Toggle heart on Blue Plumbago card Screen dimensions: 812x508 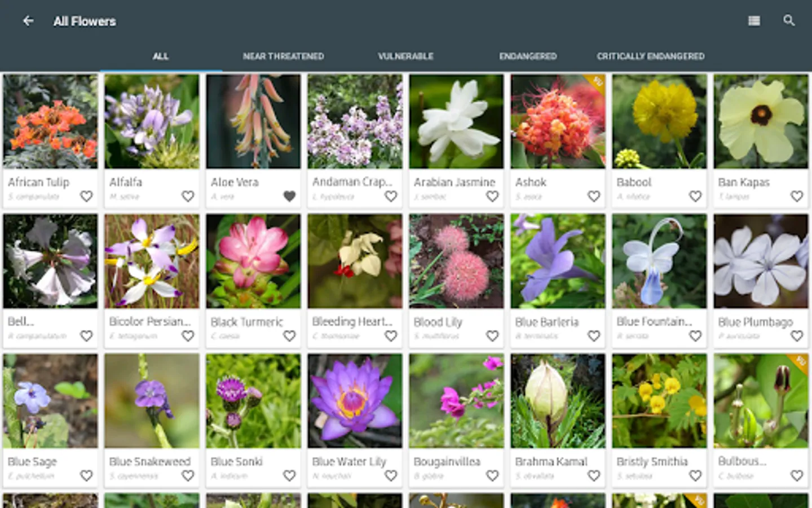tap(797, 336)
